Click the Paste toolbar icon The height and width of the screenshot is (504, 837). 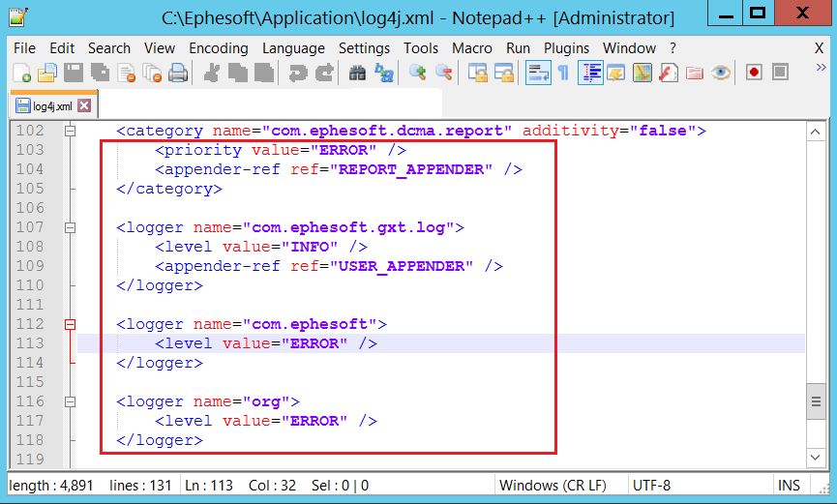(x=264, y=73)
